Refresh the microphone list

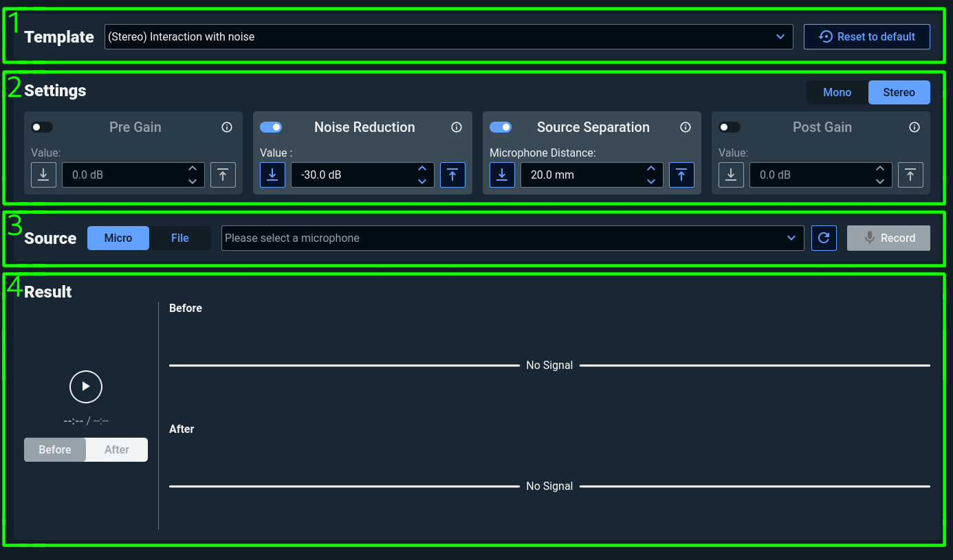pyautogui.click(x=824, y=238)
